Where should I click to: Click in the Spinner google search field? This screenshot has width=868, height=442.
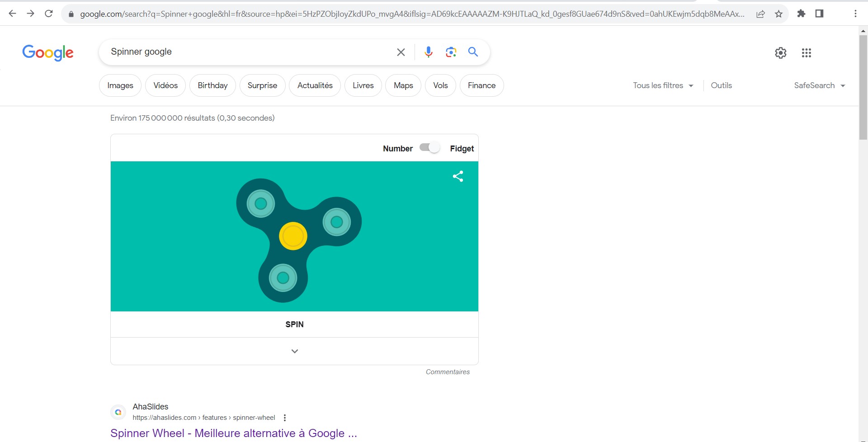tap(249, 52)
